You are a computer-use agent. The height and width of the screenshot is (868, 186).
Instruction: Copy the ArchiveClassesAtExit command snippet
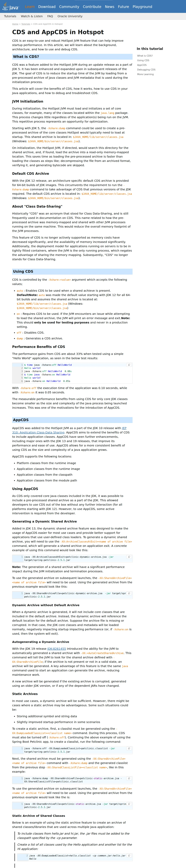pos(129,557)
